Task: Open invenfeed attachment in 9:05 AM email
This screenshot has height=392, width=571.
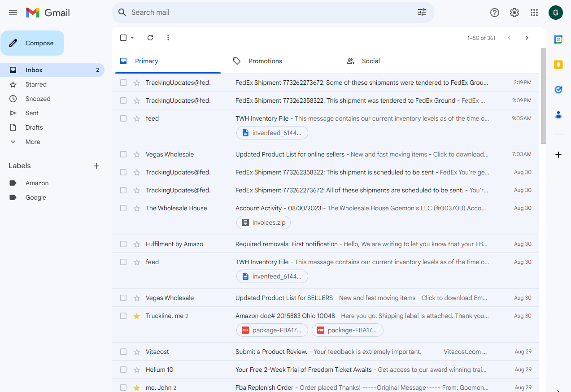Action: 272,133
